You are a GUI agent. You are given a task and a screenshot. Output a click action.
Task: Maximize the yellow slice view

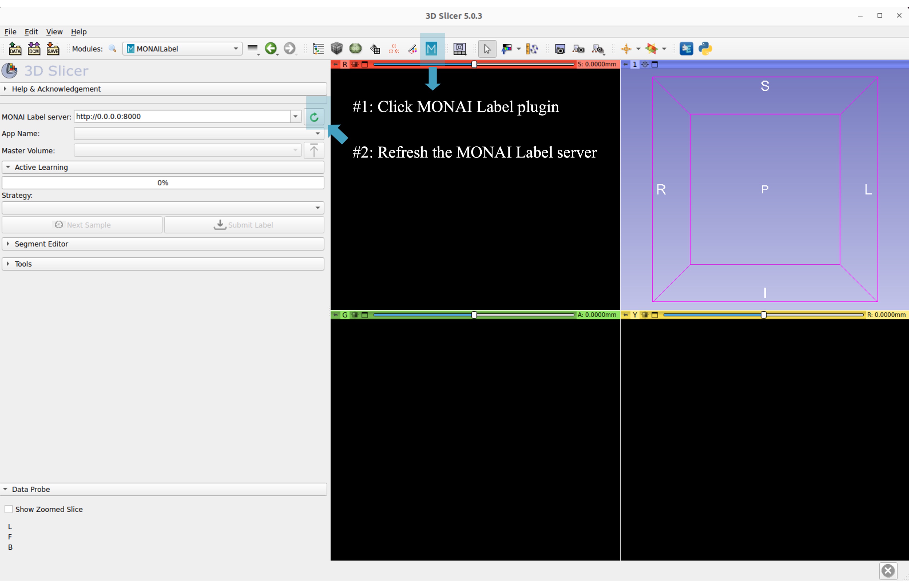point(655,315)
